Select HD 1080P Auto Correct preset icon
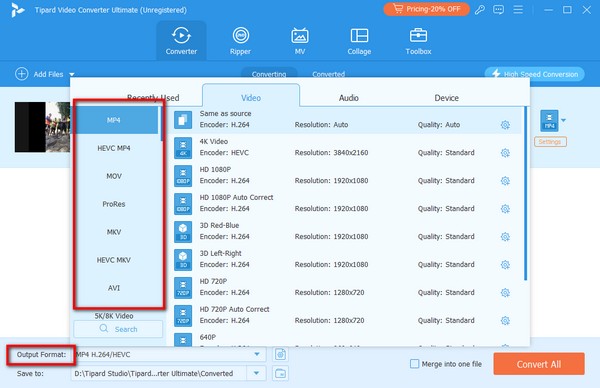The width and height of the screenshot is (600, 388). 183,204
